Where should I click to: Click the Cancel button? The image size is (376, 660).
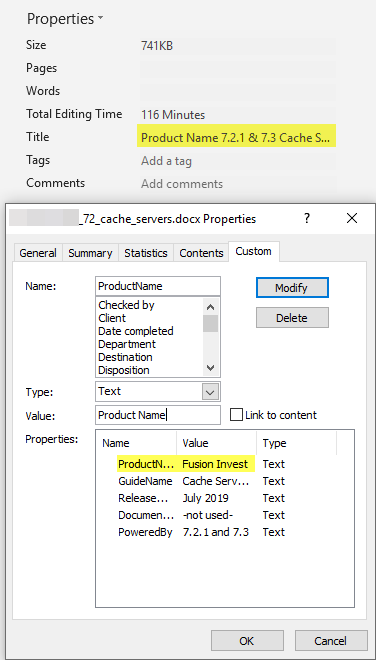coord(331,641)
